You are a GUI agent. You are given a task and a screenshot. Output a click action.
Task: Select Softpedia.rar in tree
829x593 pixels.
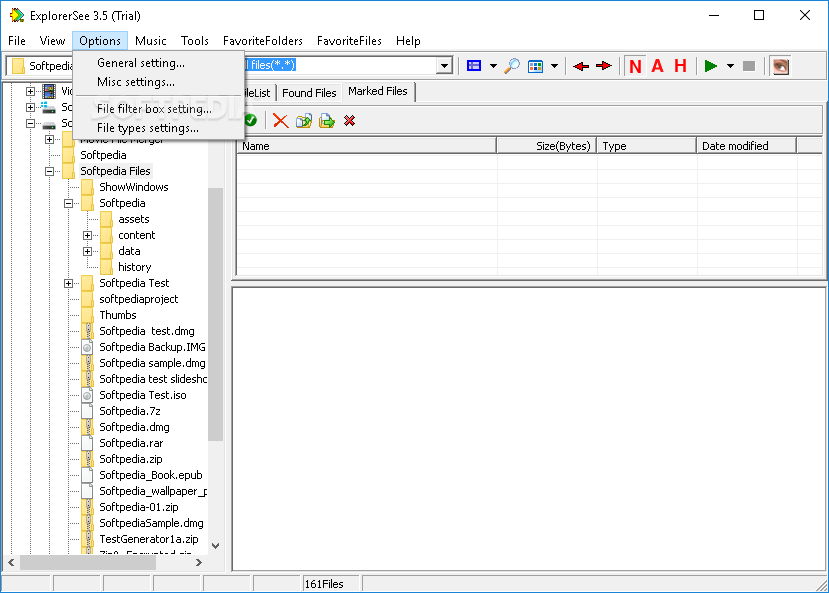131,443
